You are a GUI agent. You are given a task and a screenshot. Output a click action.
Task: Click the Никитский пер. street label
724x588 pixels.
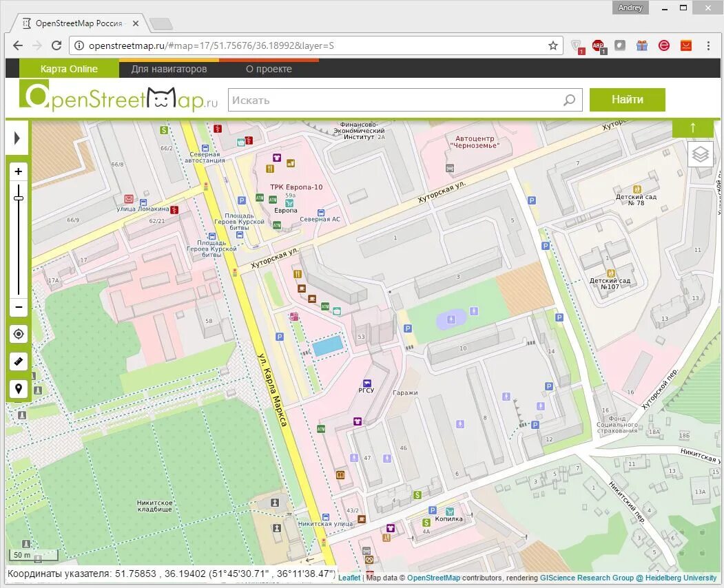click(626, 503)
